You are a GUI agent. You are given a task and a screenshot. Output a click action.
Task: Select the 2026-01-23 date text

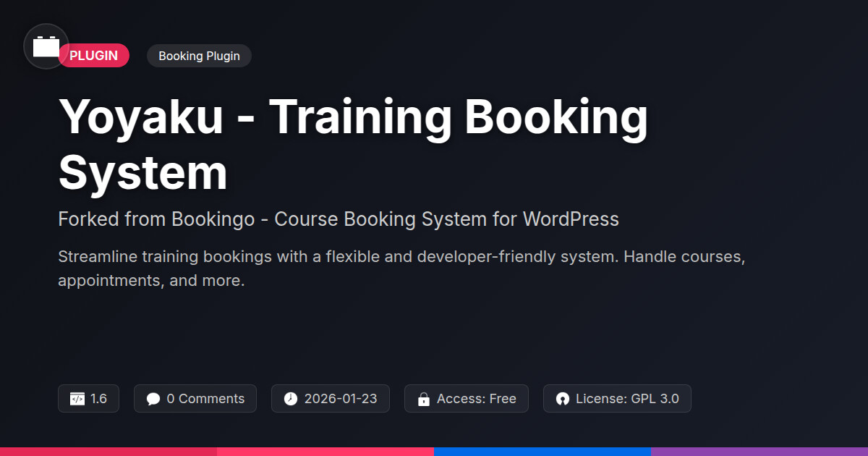coord(340,399)
